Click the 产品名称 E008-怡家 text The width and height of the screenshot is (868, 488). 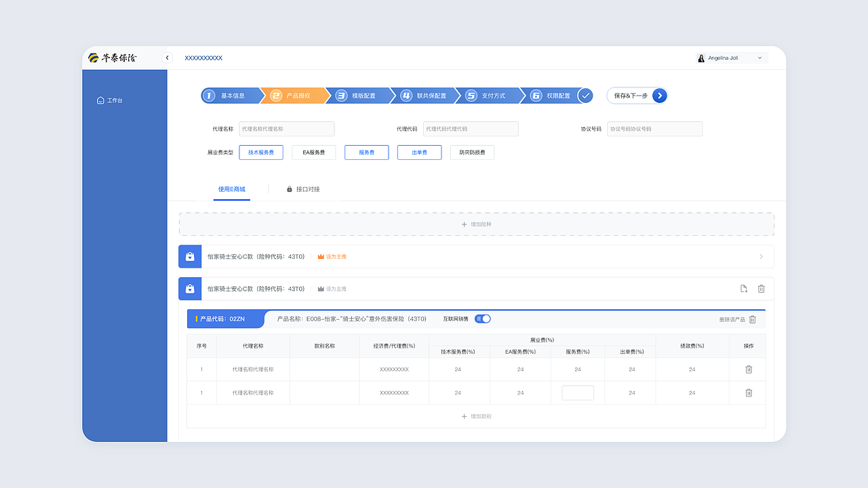pos(352,319)
